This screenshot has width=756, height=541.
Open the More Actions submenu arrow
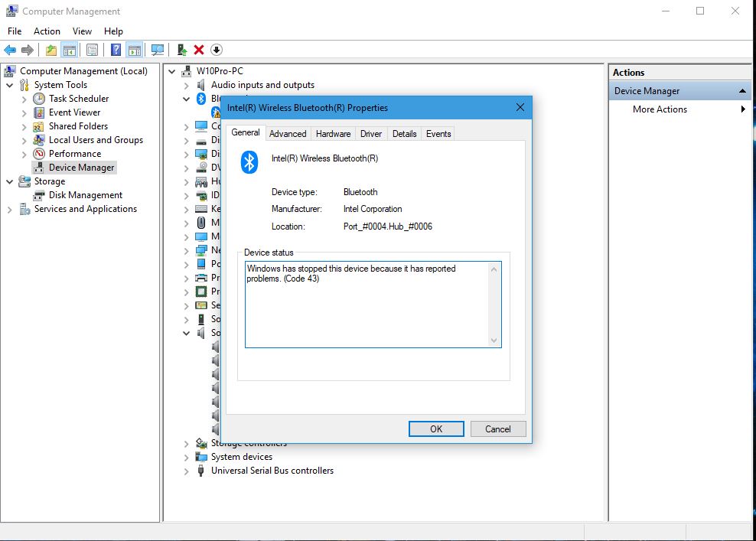point(743,109)
